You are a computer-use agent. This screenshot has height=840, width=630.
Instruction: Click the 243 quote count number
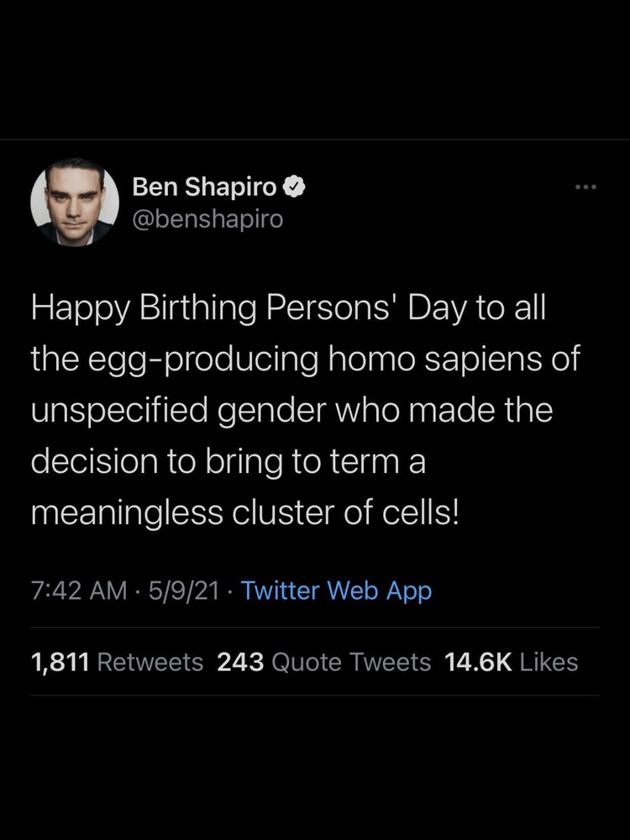[240, 662]
